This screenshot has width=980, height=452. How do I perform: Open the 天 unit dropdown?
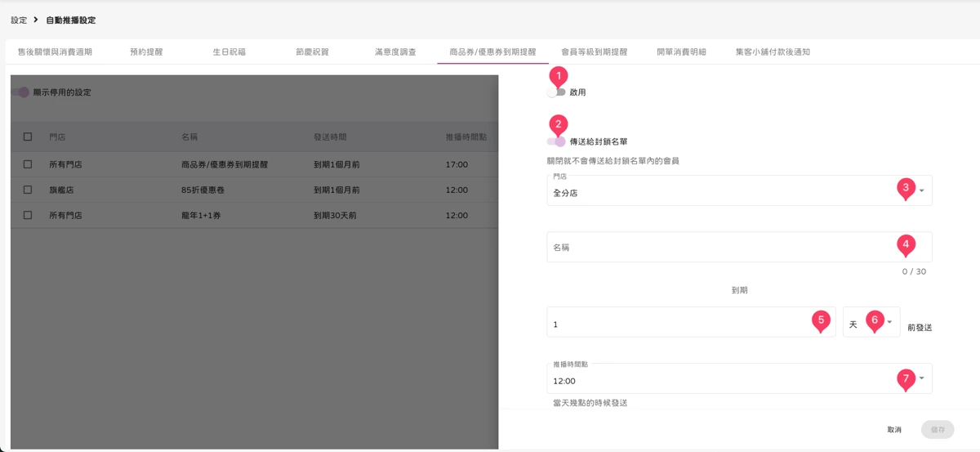(x=871, y=322)
